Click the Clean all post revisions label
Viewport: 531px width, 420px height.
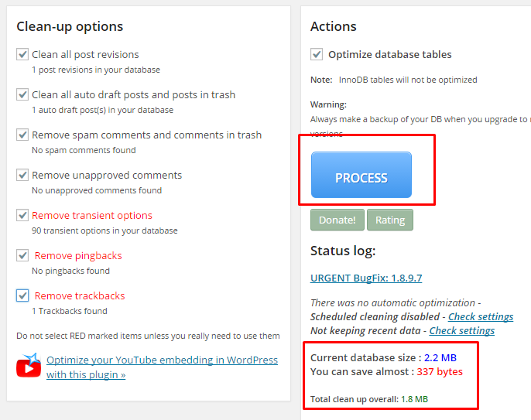pyautogui.click(x=85, y=54)
